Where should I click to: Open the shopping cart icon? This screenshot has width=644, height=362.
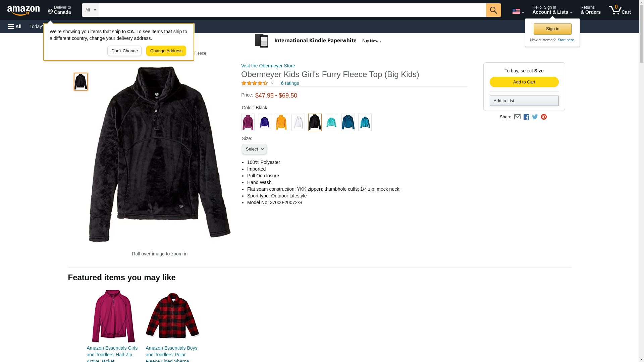pos(620,10)
